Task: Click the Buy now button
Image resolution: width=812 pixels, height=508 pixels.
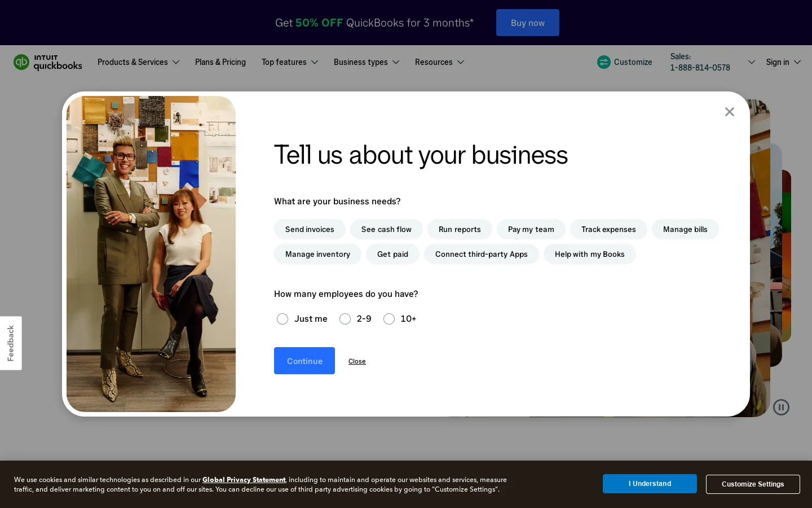Action: [528, 23]
